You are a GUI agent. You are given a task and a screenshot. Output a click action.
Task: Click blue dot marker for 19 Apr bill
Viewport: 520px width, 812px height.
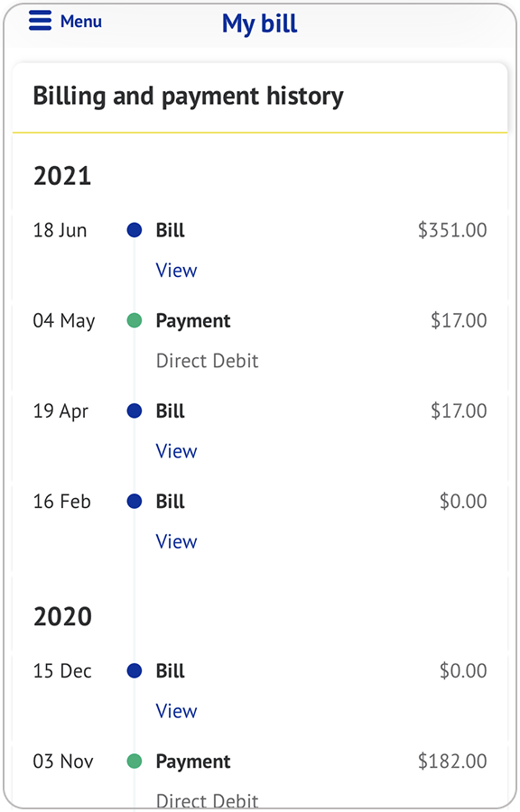135,411
